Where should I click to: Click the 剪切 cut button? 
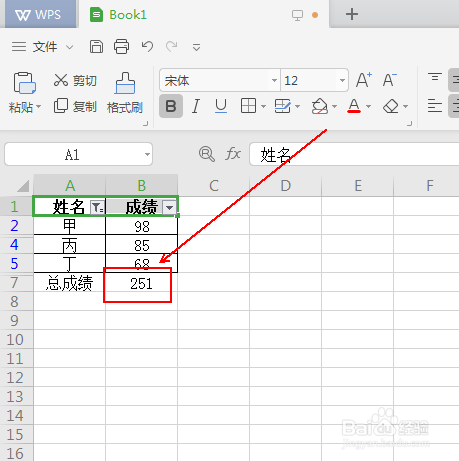pos(75,81)
